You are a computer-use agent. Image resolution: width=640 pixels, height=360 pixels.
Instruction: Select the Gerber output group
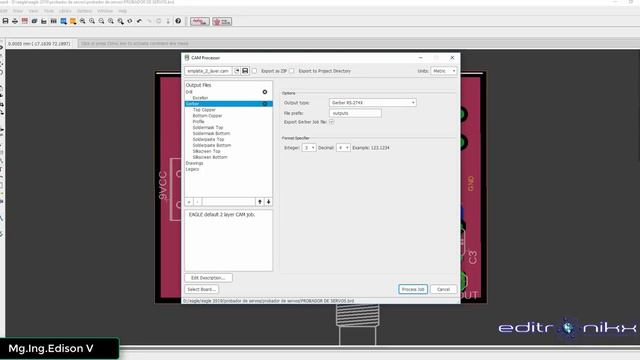pos(229,104)
